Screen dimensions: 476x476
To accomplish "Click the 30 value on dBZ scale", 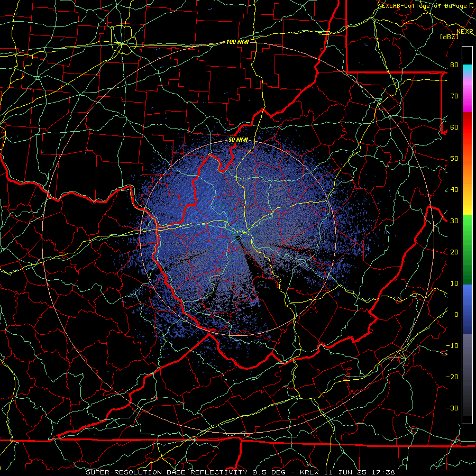I will [454, 221].
